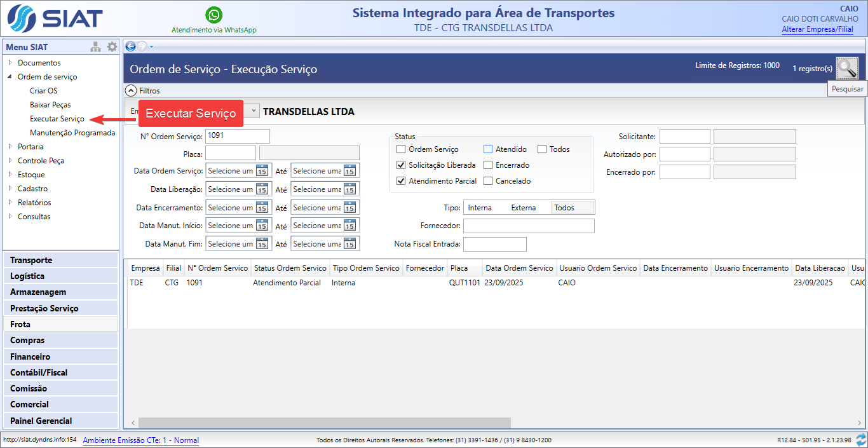
Task: Open Baixar Peças menu item
Action: (50, 105)
